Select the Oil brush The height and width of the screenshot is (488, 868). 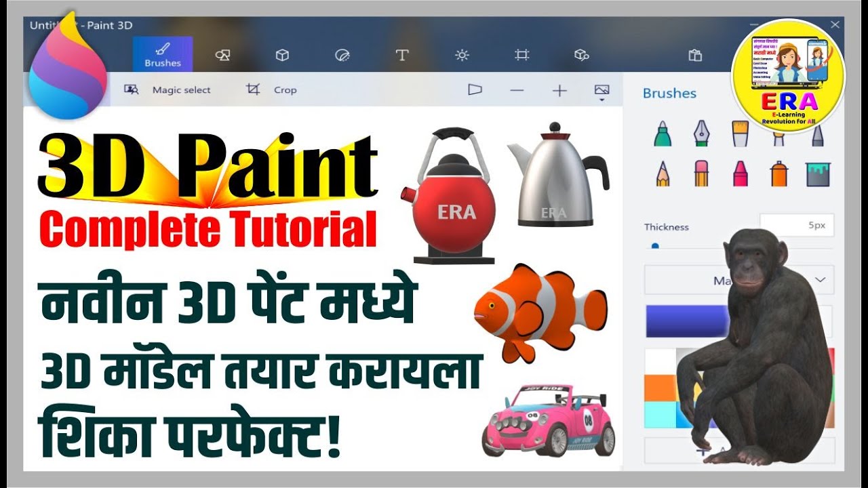tap(740, 134)
